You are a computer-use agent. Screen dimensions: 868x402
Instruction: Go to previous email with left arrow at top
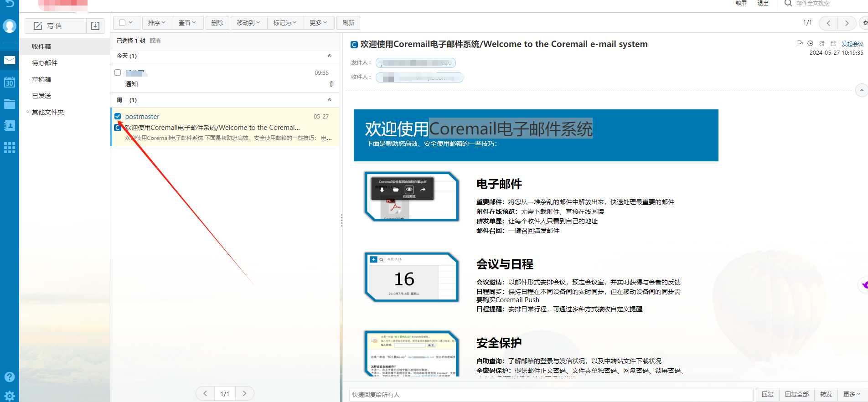828,23
